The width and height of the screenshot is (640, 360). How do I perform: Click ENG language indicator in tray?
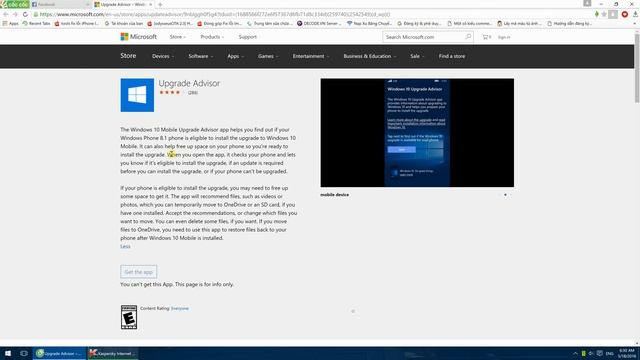click(609, 353)
